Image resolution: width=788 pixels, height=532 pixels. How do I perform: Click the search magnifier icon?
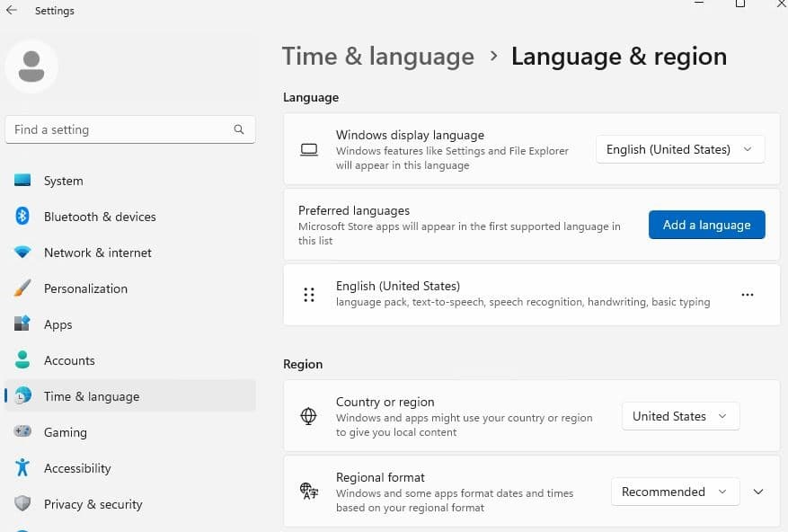coord(239,129)
